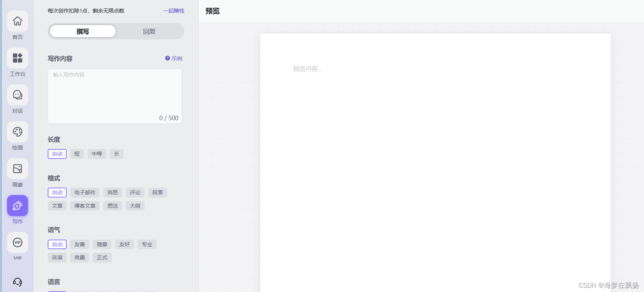Open the VIP membership icon

point(18,242)
